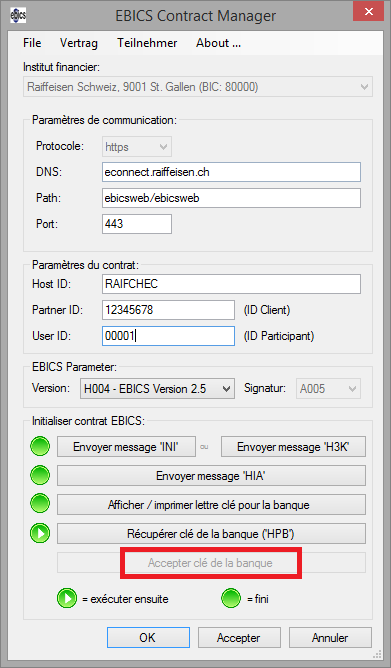The image size is (391, 668).
Task: Click green light beside key letter button
Action: (x=40, y=504)
